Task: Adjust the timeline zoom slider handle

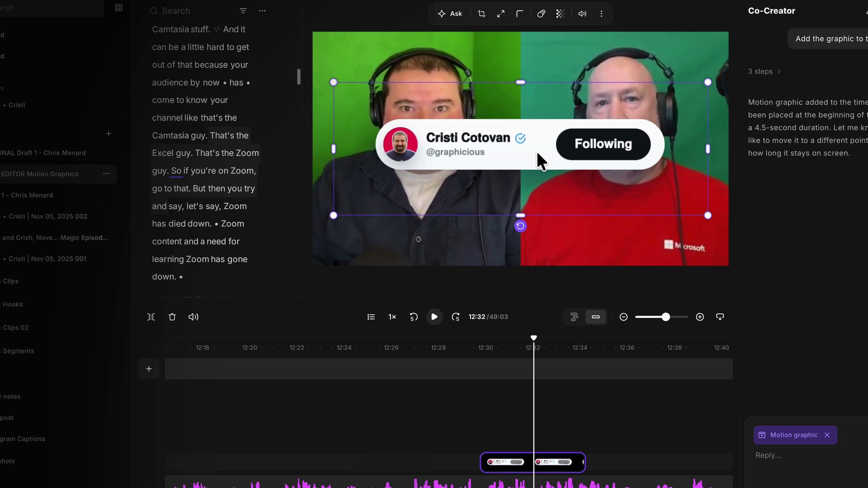Action: point(666,317)
